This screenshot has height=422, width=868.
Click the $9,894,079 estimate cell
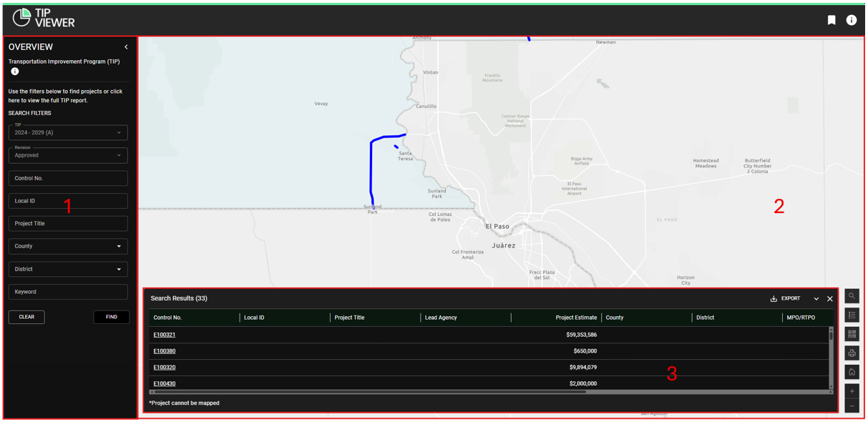pos(583,368)
